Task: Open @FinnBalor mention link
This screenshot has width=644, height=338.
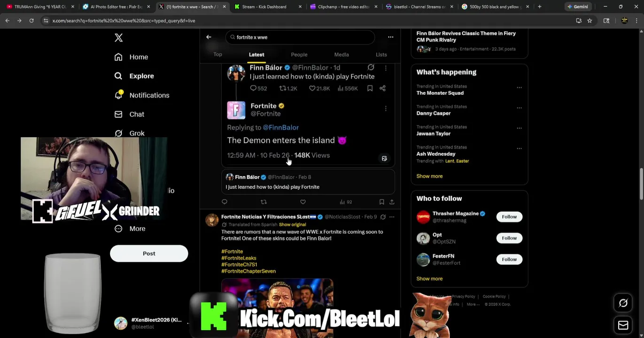Action: coord(280,127)
